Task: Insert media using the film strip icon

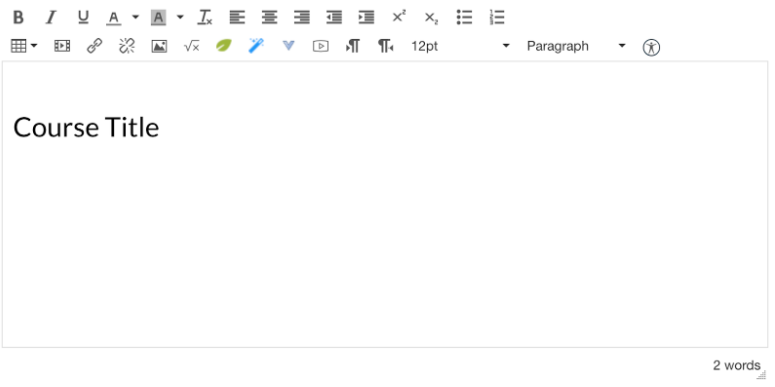Action: click(x=62, y=46)
